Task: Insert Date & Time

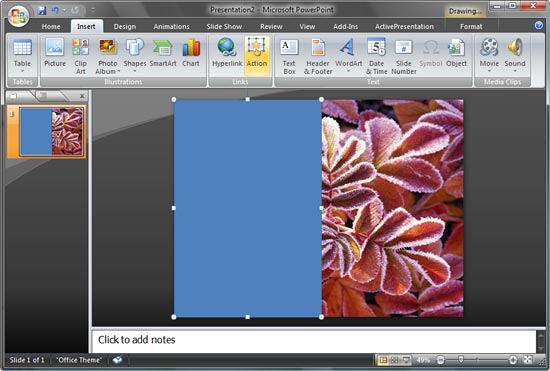Action: pos(376,56)
